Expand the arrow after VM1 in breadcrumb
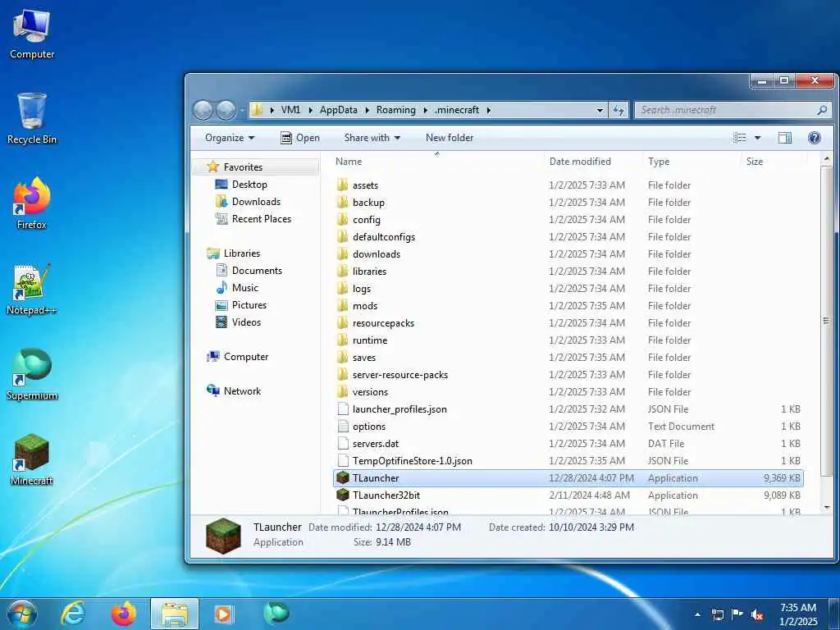The image size is (840, 630). [x=310, y=110]
